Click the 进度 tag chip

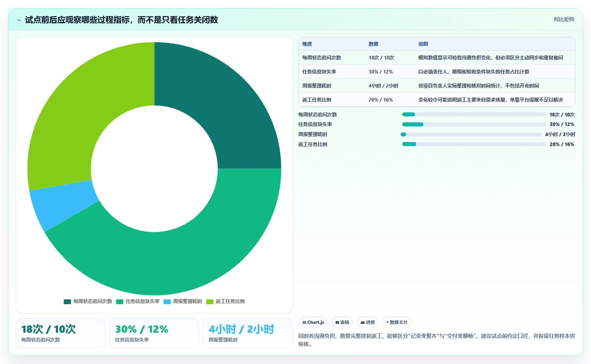point(368,322)
